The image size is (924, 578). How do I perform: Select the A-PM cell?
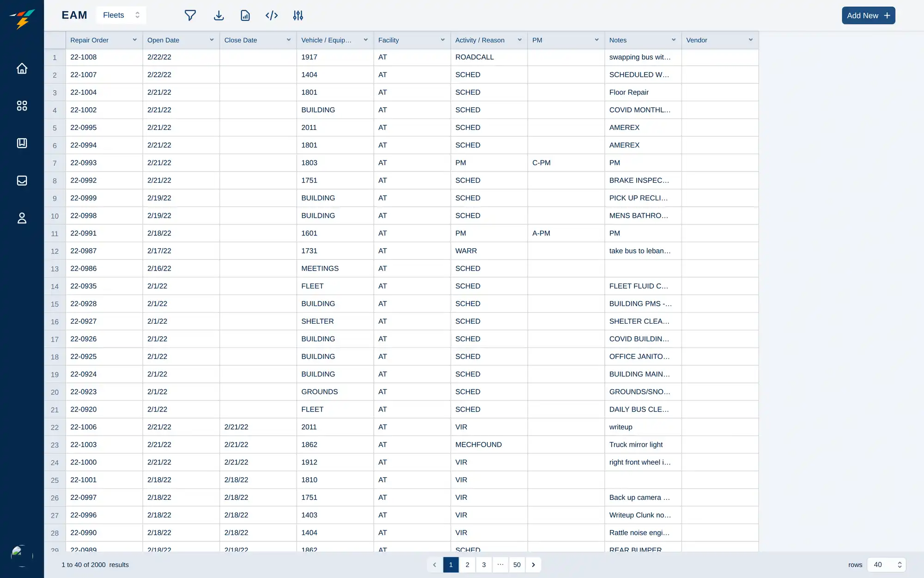tap(566, 234)
